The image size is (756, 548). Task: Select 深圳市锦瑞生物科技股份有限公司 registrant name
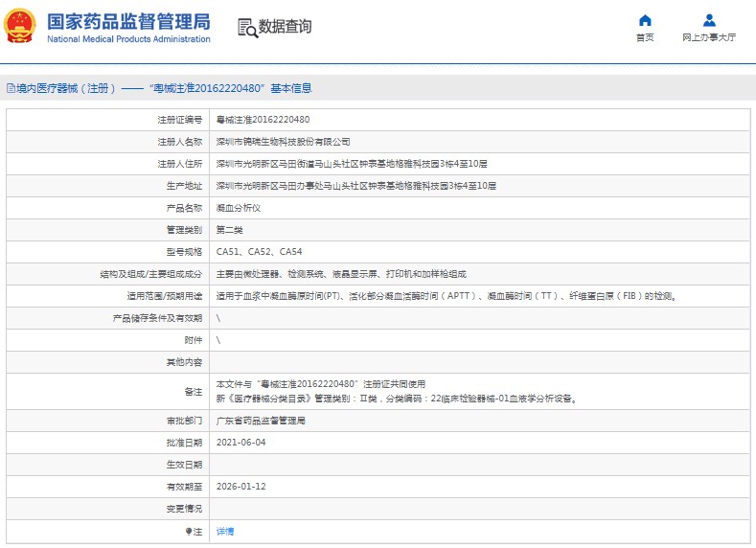283,142
